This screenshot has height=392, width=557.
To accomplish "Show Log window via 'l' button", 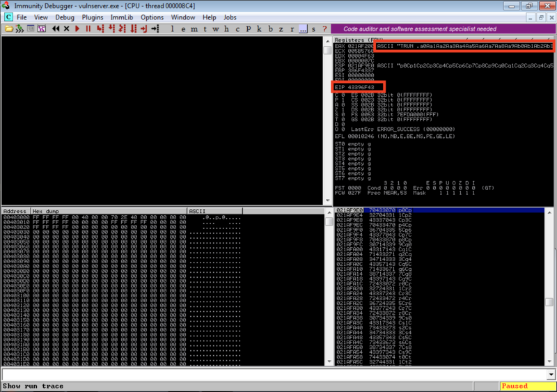I will [172, 29].
